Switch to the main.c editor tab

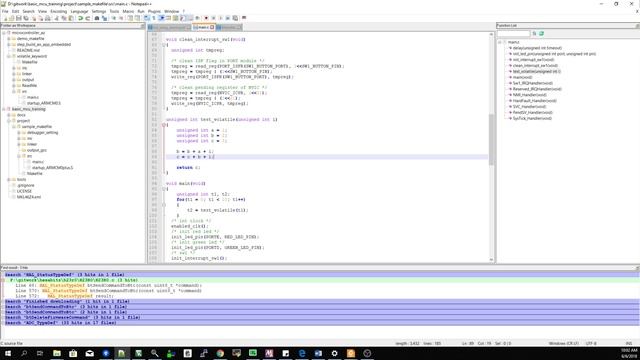(x=203, y=27)
